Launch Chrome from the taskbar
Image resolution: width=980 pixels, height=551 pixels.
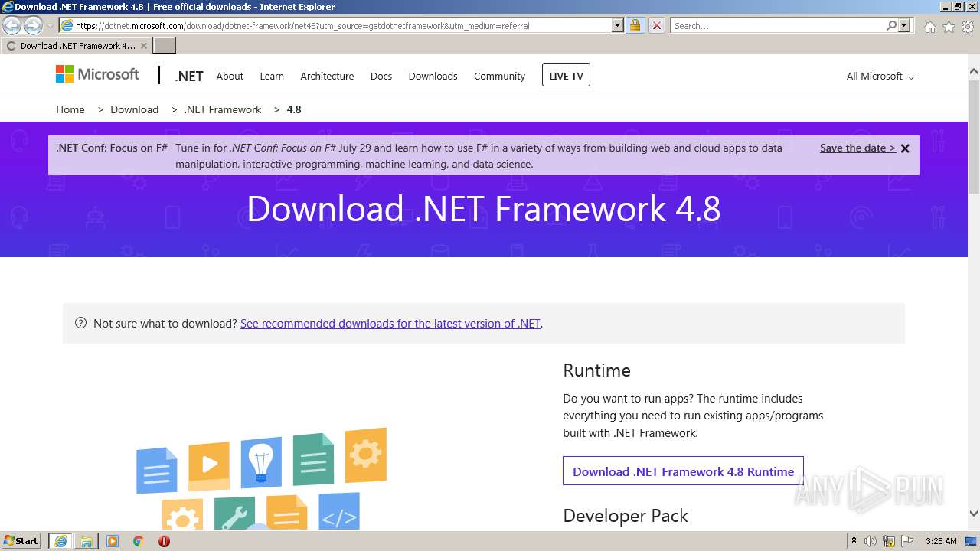tap(138, 541)
